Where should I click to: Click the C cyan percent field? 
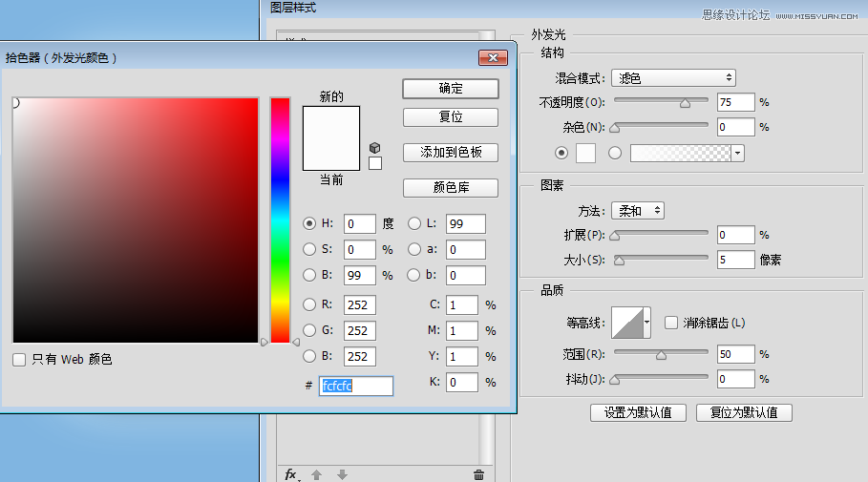click(x=461, y=304)
